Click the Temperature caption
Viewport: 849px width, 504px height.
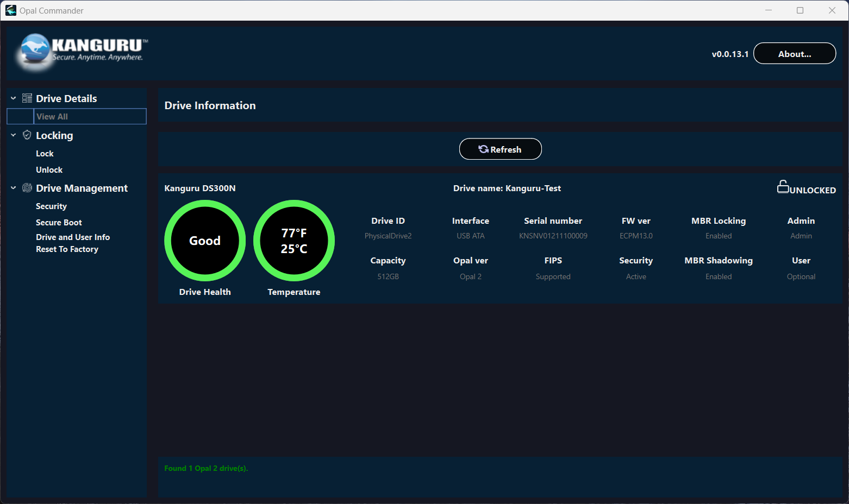[294, 292]
